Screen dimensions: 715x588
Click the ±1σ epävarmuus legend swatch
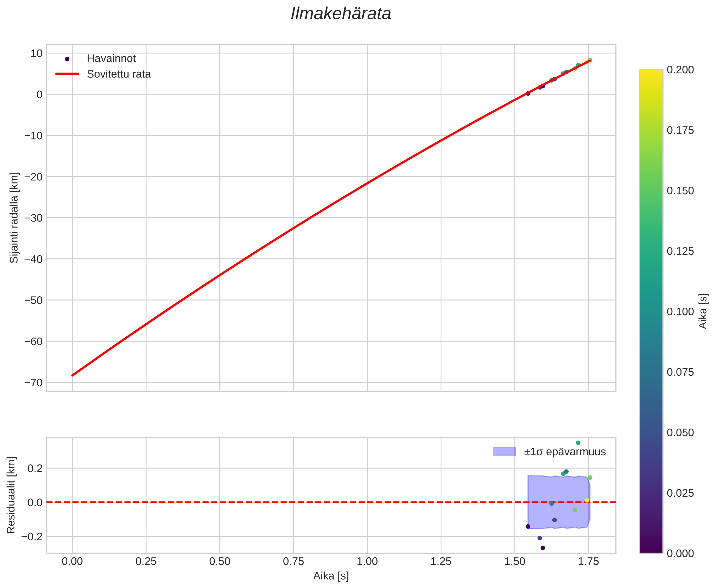click(x=504, y=452)
